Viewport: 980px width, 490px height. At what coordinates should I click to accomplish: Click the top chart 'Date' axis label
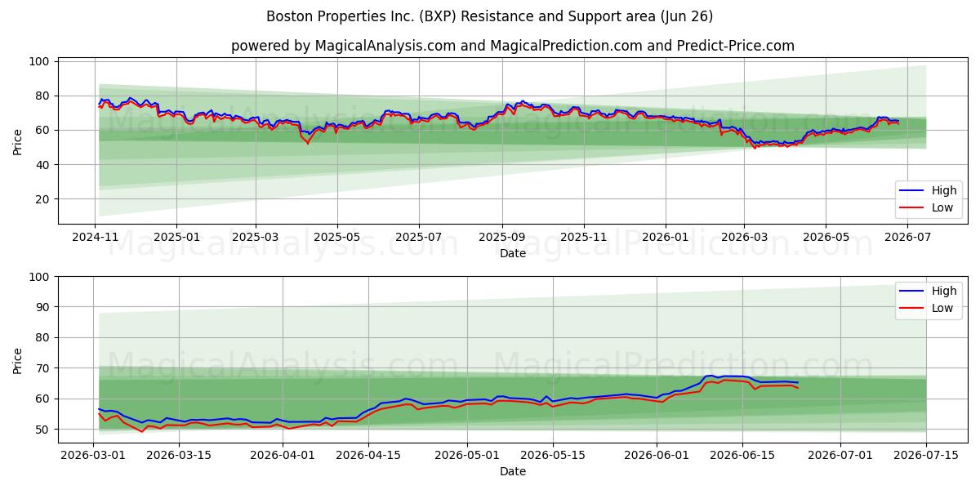coord(513,253)
